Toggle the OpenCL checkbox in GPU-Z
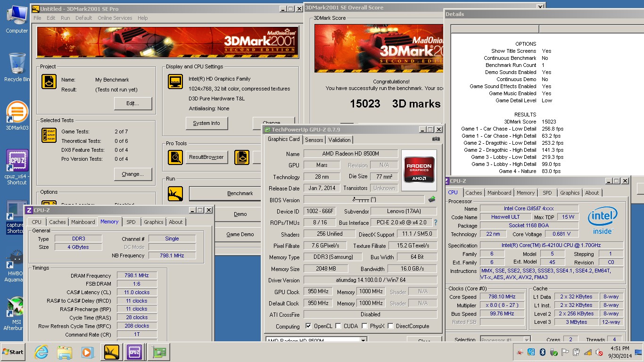This screenshot has width=644, height=362. 308,326
